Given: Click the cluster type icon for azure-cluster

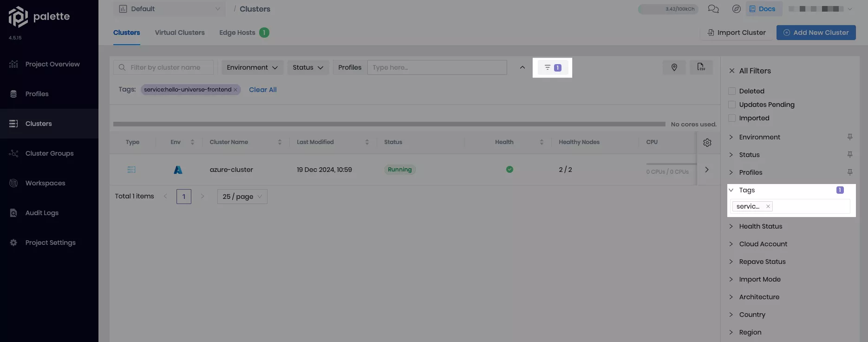Looking at the screenshot, I should [131, 170].
